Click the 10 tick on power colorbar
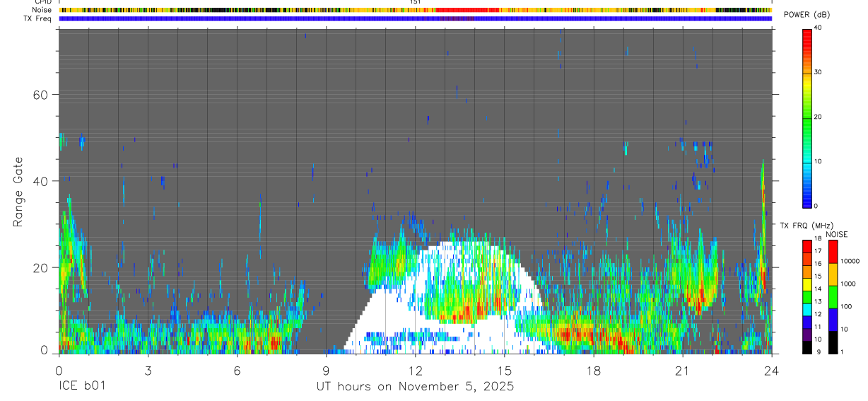The width and height of the screenshot is (868, 401). point(817,161)
